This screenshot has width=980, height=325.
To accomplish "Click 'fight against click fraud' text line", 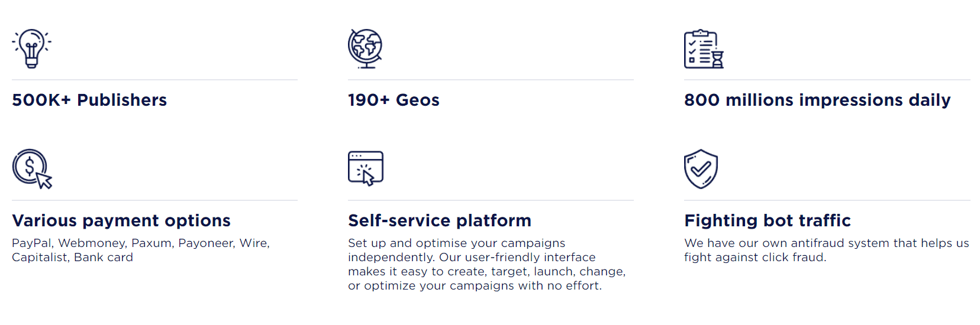I will point(755,258).
